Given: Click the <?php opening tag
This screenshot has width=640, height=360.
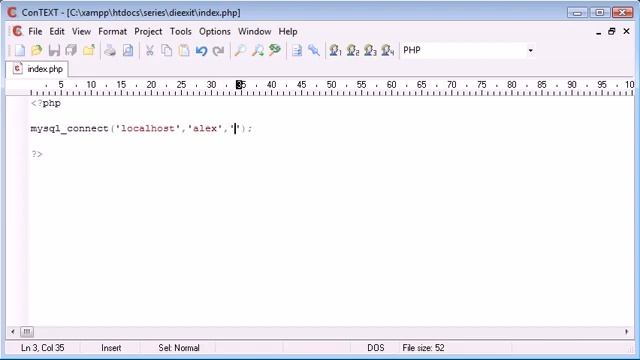Looking at the screenshot, I should (46, 103).
